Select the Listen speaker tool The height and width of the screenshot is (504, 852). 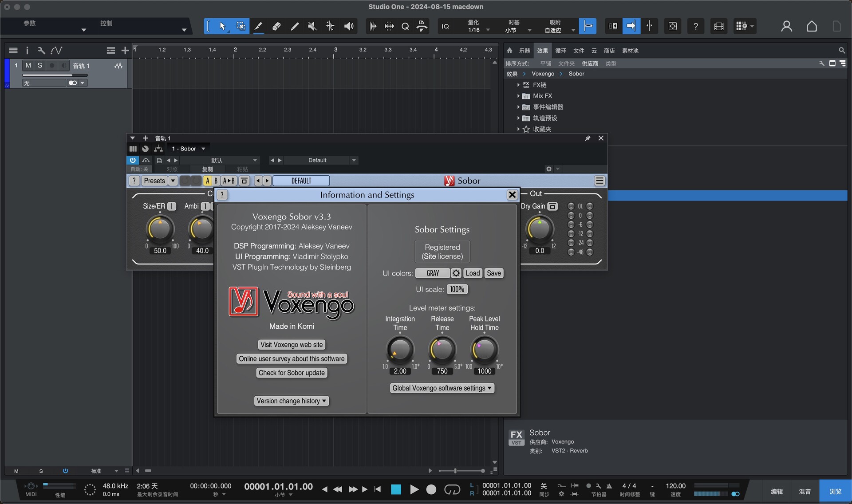coord(349,26)
